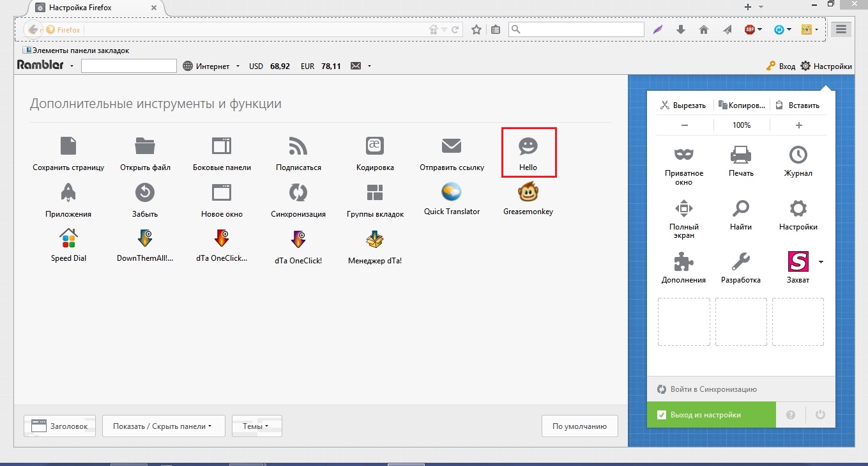This screenshot has width=868, height=466.
Task: Select the Hello smiley chat icon
Action: point(528,146)
